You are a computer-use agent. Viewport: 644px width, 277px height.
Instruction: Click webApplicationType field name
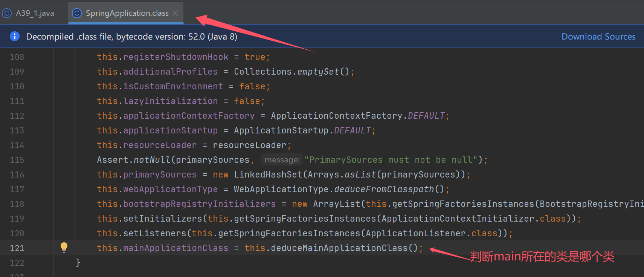[x=171, y=189]
